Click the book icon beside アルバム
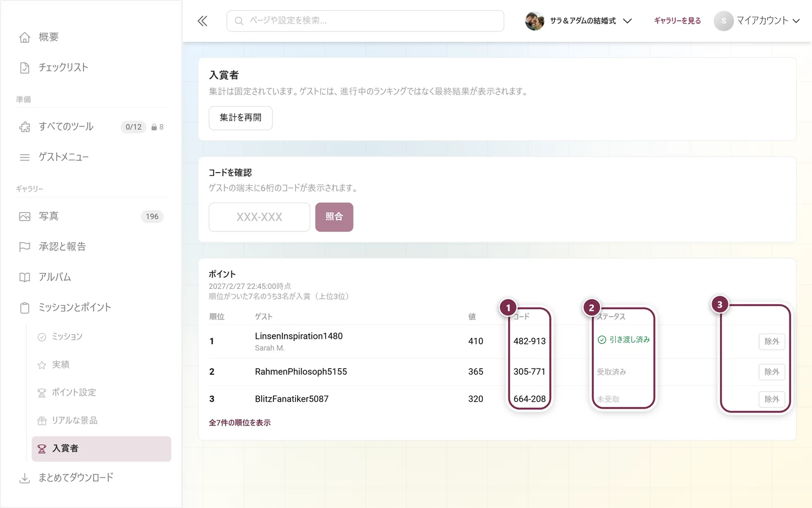Image resolution: width=812 pixels, height=508 pixels. coord(25,277)
